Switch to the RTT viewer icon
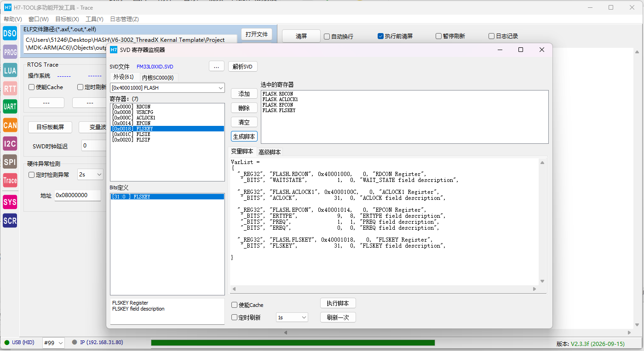Image resolution: width=644 pixels, height=351 pixels. tap(10, 89)
